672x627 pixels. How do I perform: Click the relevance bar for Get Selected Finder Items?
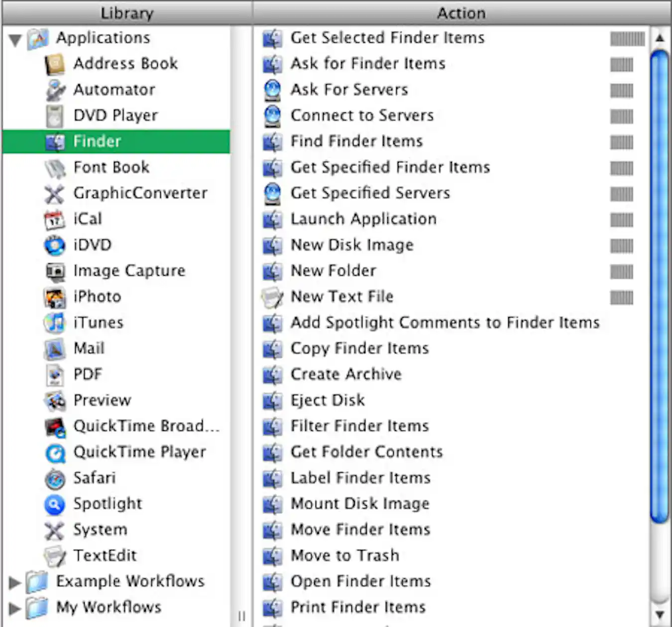click(x=627, y=39)
